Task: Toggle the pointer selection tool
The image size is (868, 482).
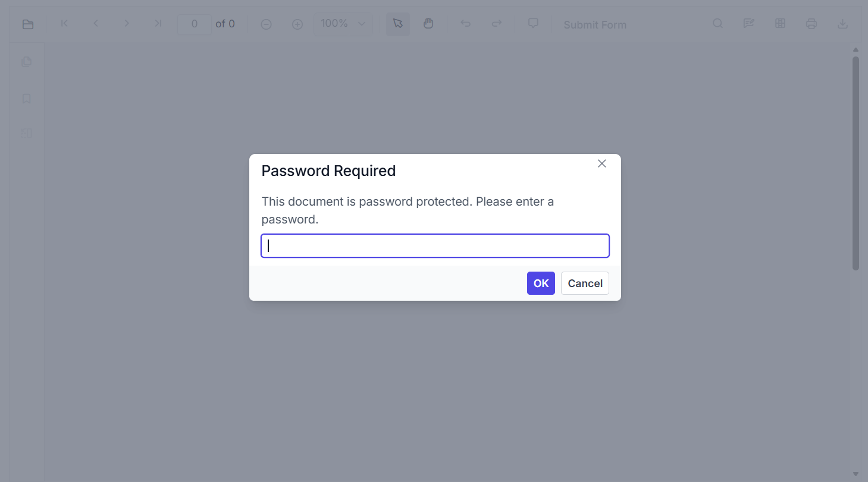Action: tap(397, 24)
